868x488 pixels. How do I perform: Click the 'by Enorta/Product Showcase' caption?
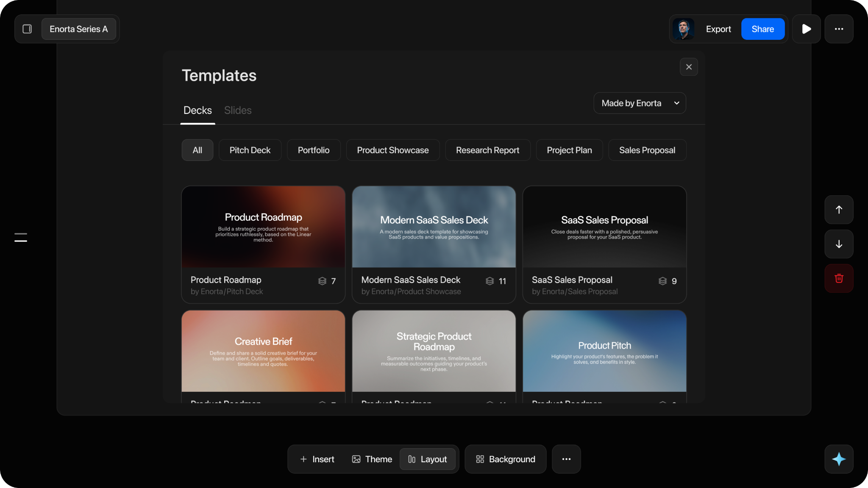411,291
